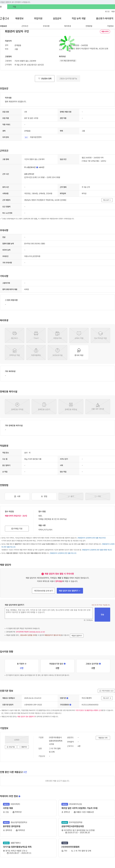Viewport: 115px width, 868px height.
Task: Click the company LOGO thumbnail
Action: [17, 740]
